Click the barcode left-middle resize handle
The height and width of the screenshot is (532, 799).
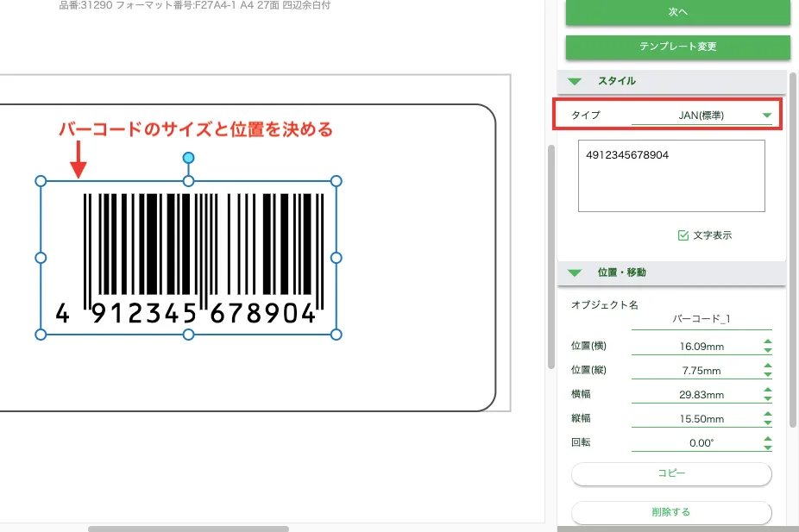tap(41, 258)
